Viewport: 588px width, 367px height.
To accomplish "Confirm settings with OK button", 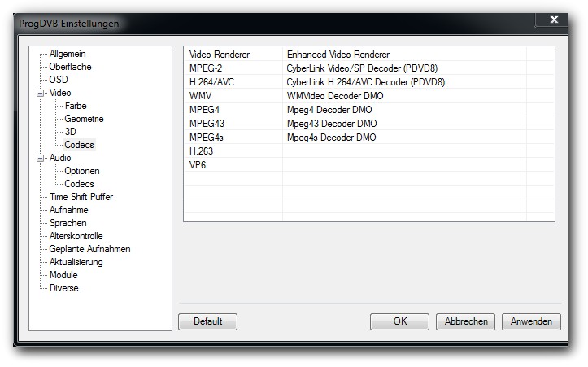I will [399, 321].
